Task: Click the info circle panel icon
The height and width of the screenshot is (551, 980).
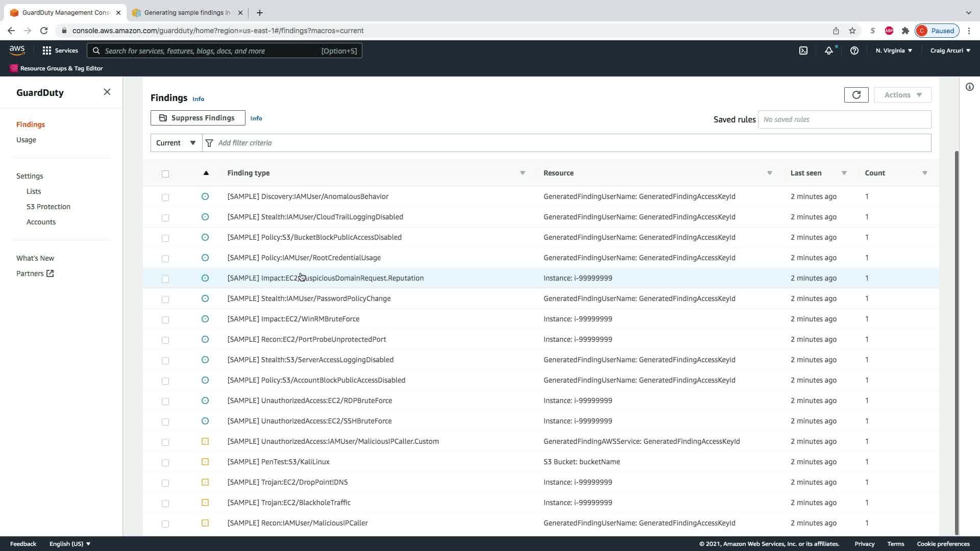Action: 969,87
